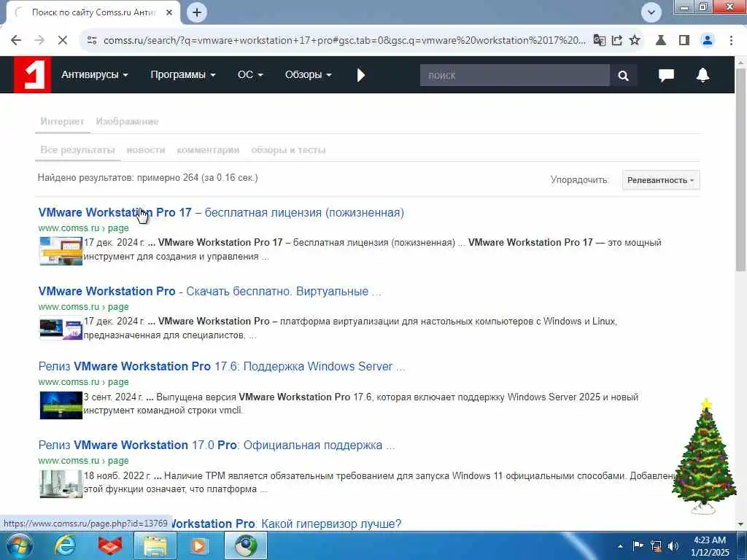
Task: Submit site search magnifier button
Action: pos(623,75)
